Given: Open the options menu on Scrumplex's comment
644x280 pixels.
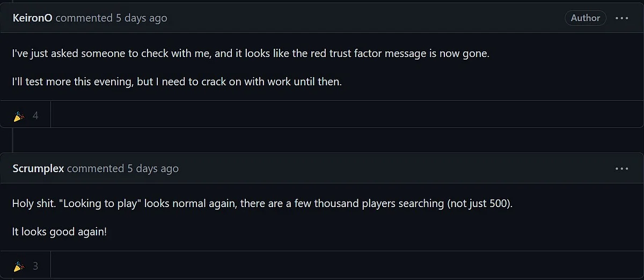Looking at the screenshot, I should pyautogui.click(x=622, y=168).
